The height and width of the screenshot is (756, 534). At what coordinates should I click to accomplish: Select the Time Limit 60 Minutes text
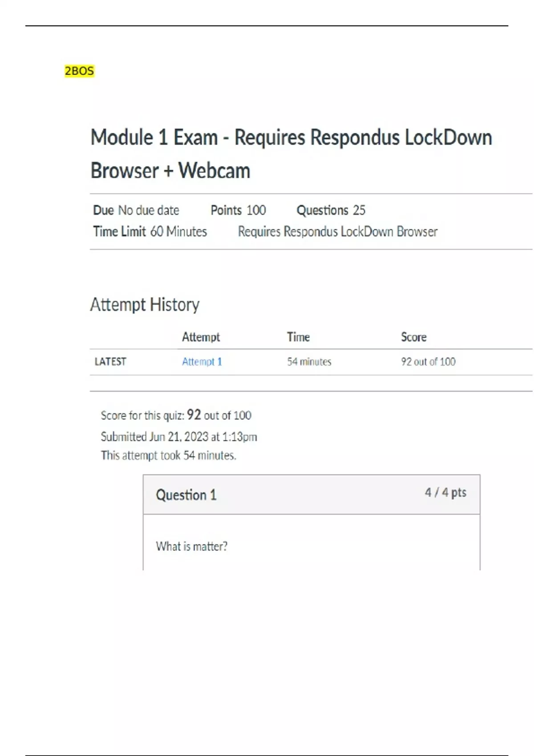point(150,232)
